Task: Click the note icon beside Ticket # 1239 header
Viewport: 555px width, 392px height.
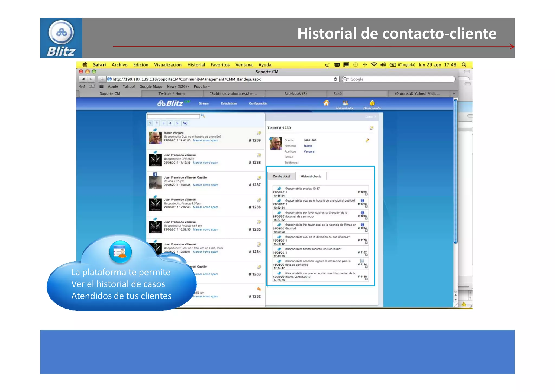Action: (x=372, y=128)
